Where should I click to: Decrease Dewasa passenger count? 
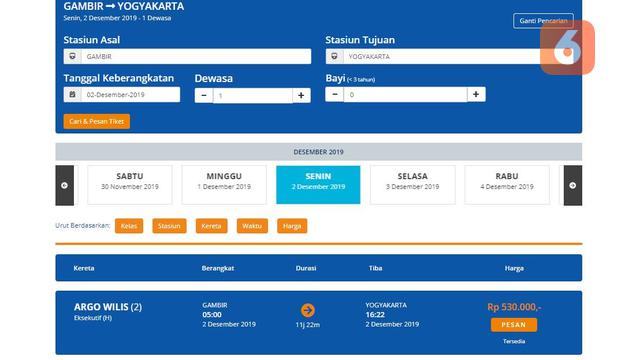click(x=204, y=96)
